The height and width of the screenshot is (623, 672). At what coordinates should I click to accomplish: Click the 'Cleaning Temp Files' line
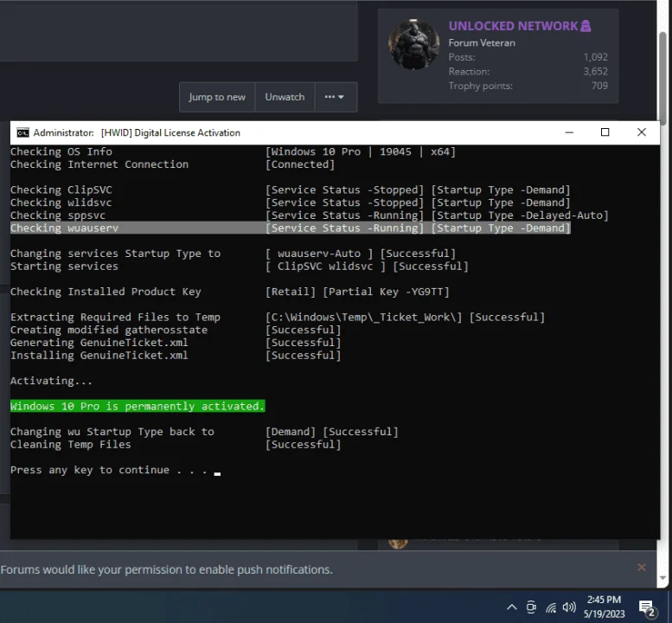pyautogui.click(x=71, y=444)
